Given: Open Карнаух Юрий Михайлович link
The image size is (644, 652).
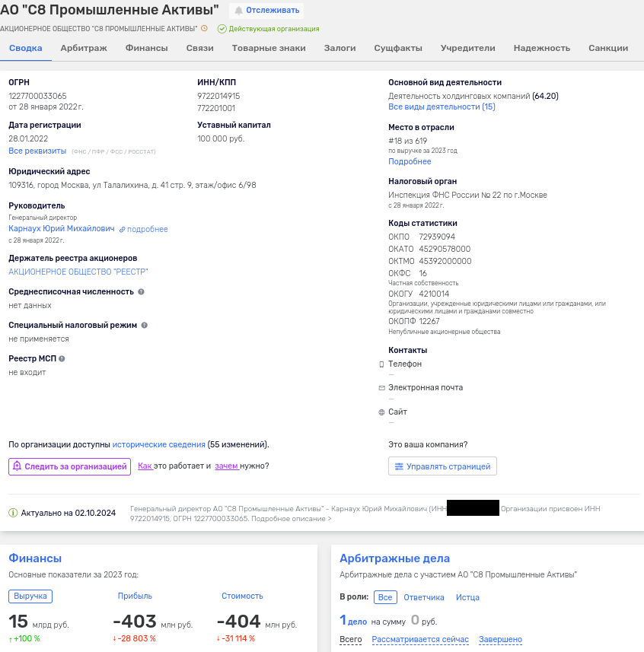Looking at the screenshot, I should [62, 229].
